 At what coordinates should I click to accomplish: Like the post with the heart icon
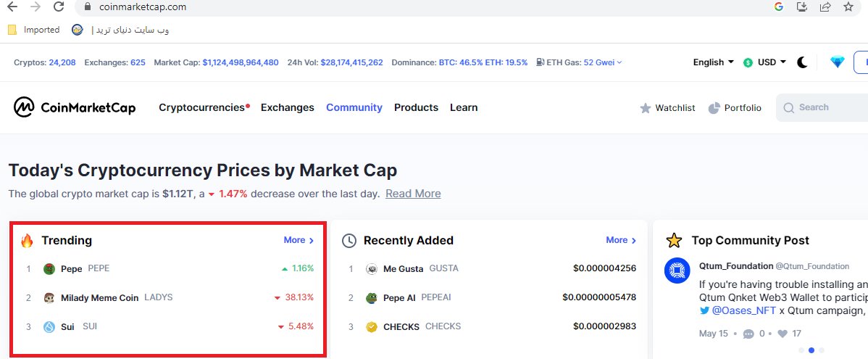click(x=783, y=334)
